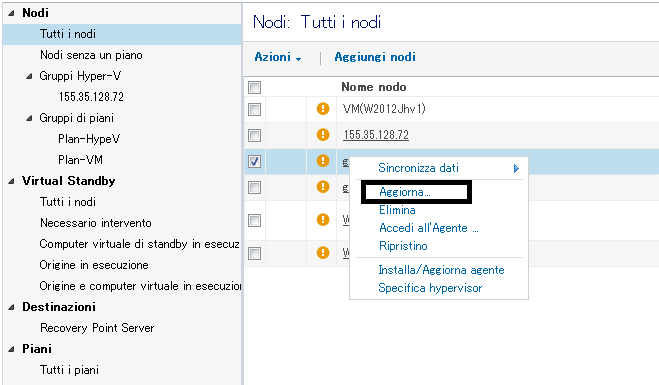Uncheck the selected highlighted node's checkbox
Viewport: 659px width, 385px height.
click(254, 161)
